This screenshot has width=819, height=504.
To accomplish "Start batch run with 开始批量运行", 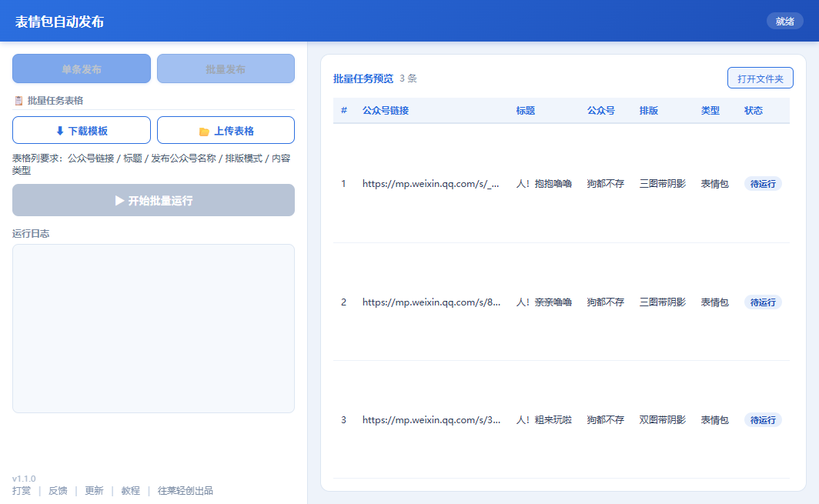I will coord(154,201).
